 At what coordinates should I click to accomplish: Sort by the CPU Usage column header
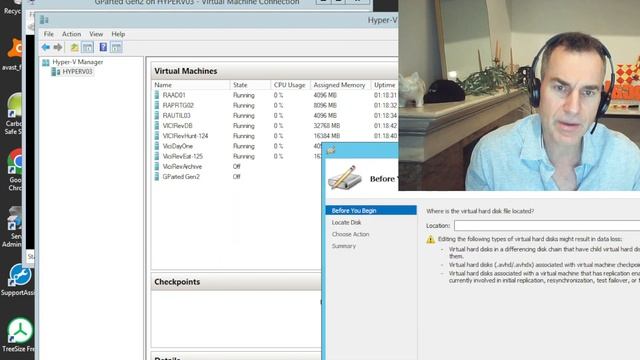pos(290,85)
